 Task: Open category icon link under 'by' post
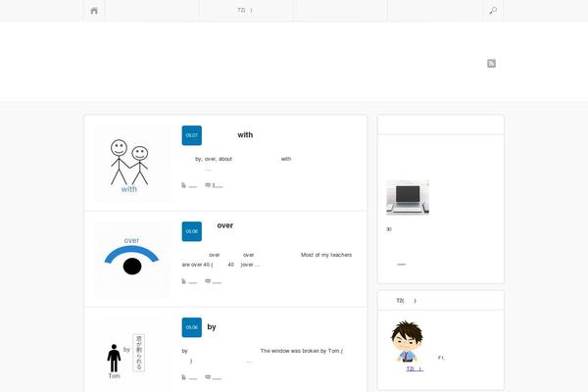click(x=189, y=377)
